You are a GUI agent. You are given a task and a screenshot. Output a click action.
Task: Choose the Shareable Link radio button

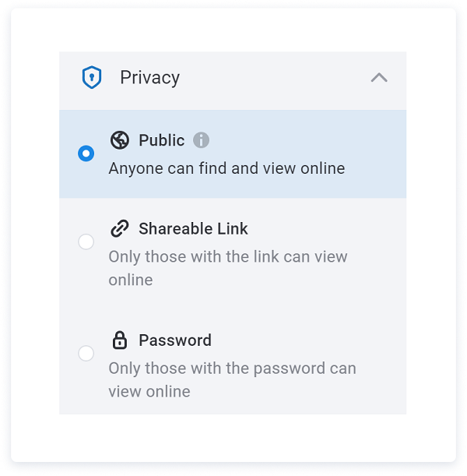click(86, 242)
